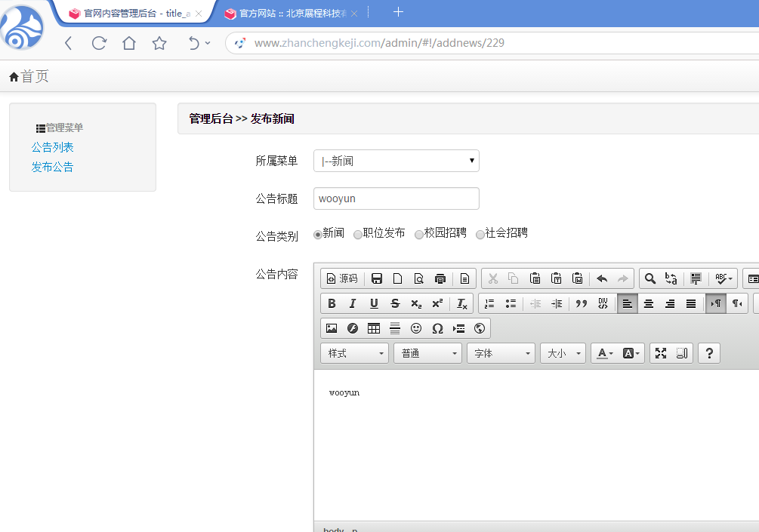This screenshot has width=759, height=532.
Task: Select the 社会招聘 radio button
Action: (x=480, y=235)
